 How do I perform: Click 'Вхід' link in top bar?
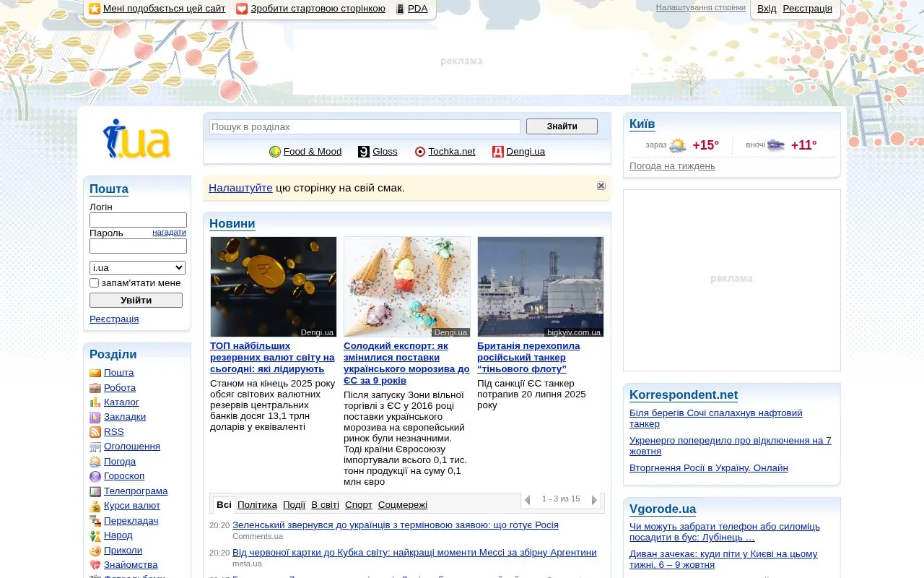pyautogui.click(x=767, y=9)
